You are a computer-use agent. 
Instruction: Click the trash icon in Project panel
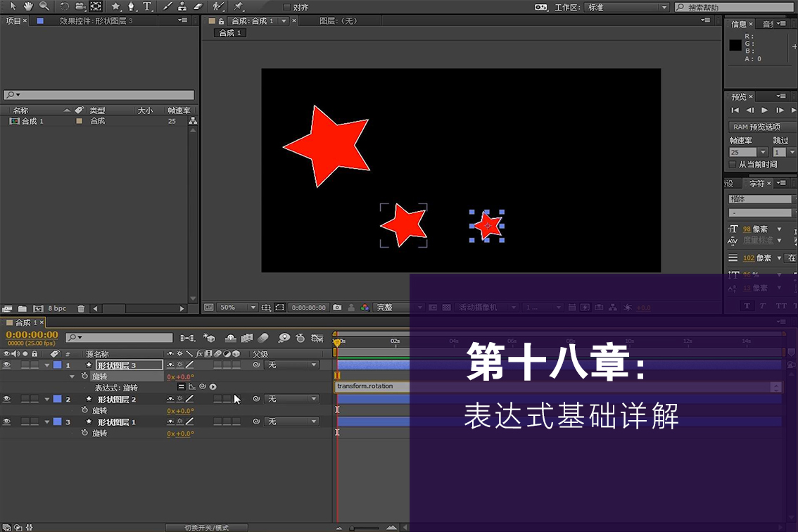[81, 308]
